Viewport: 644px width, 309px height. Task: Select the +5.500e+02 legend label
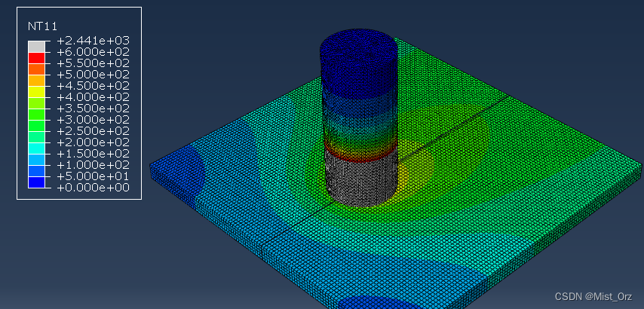pos(93,63)
